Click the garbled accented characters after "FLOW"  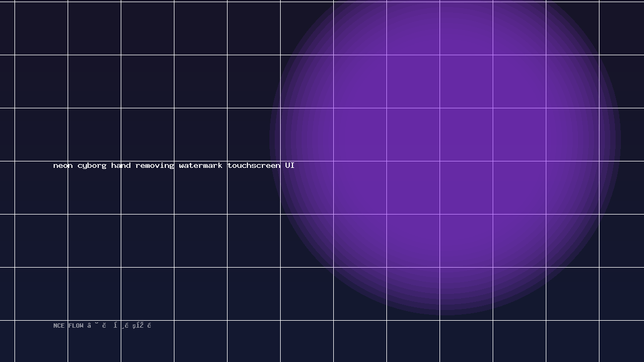coord(119,326)
